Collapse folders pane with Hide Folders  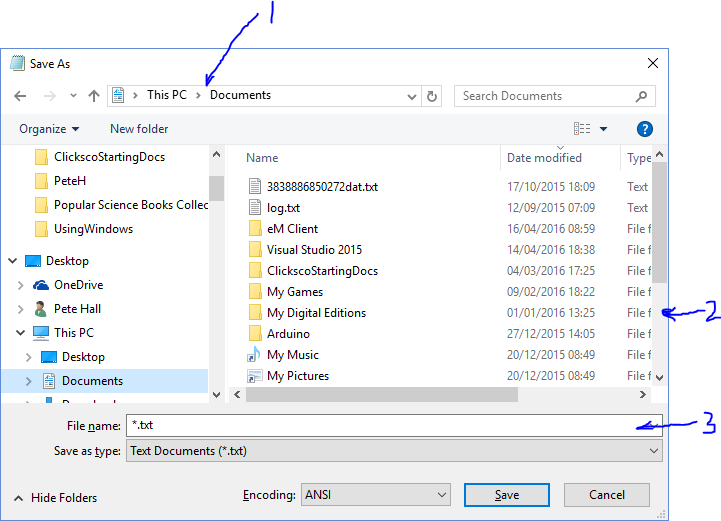56,498
